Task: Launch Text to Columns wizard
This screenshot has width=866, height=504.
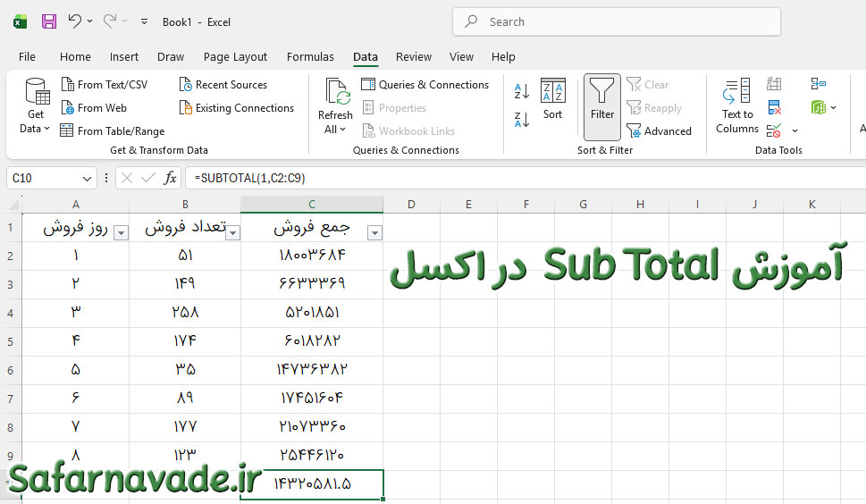Action: click(x=737, y=106)
